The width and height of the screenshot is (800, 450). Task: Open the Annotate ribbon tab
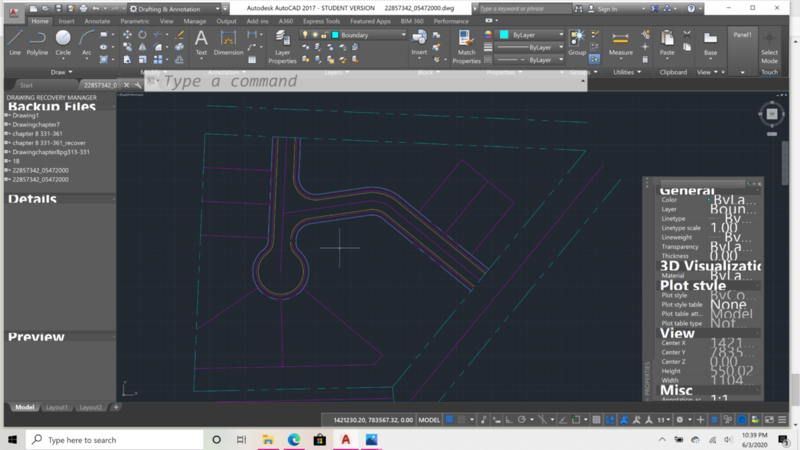[x=97, y=20]
